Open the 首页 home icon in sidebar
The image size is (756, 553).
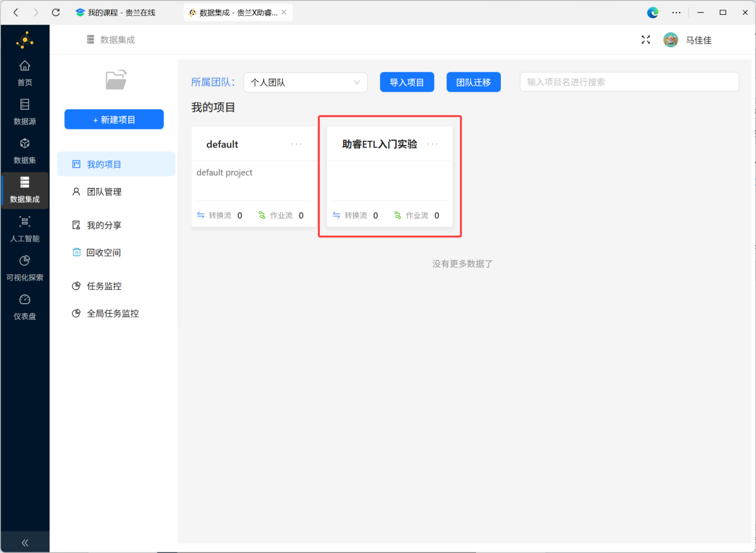24,66
